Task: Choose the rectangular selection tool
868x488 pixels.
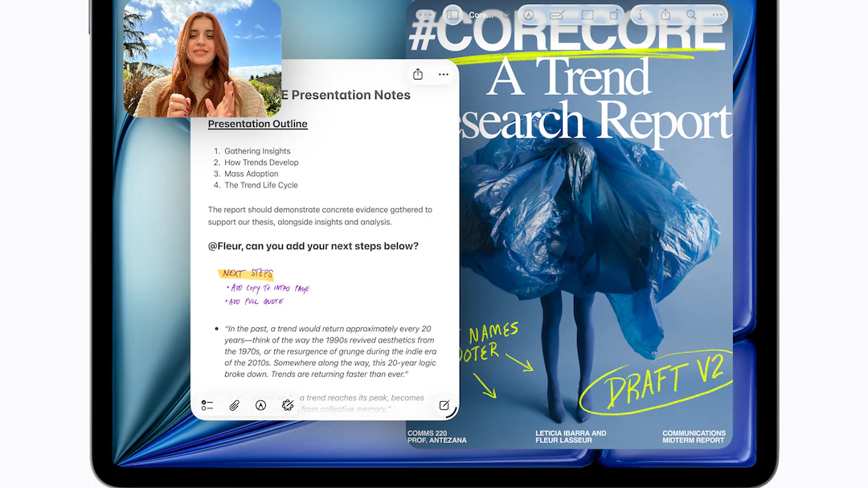Action: [x=588, y=15]
